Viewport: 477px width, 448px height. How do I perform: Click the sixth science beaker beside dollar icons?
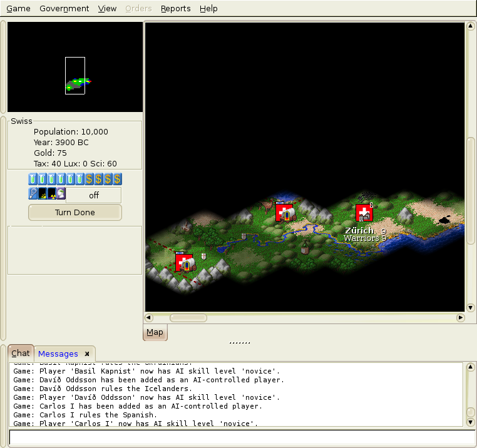click(x=79, y=179)
